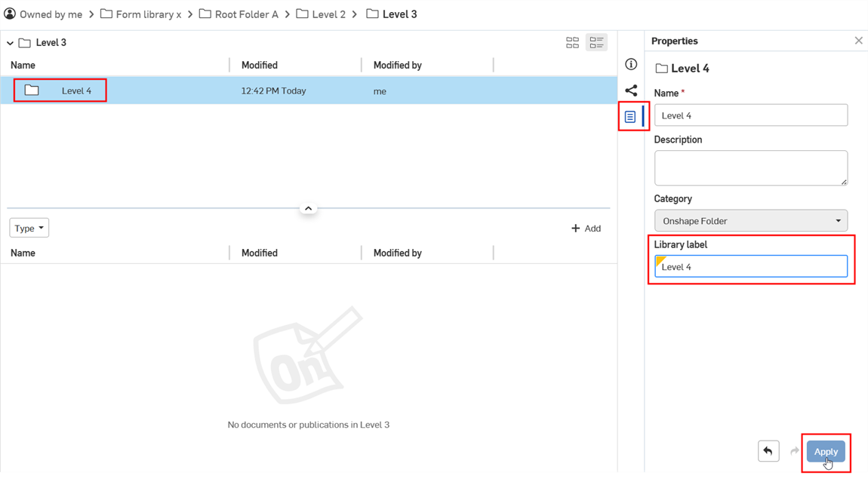Click the Owned by me user icon
Image resolution: width=868 pixels, height=479 pixels.
coord(10,14)
